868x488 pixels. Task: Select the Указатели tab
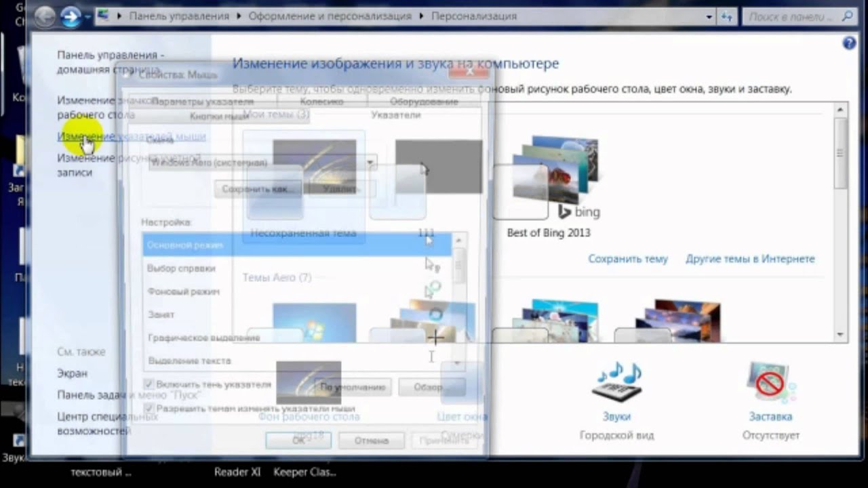tap(396, 115)
